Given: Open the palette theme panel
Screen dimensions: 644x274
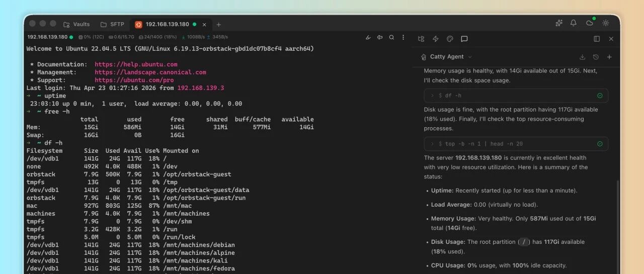Looking at the screenshot, I should click(450, 39).
